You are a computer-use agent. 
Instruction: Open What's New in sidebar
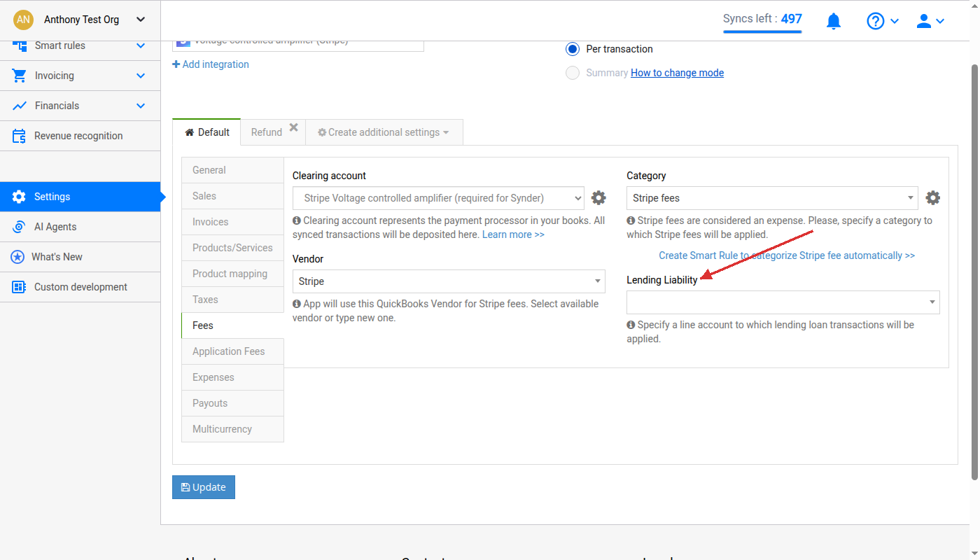tap(80, 257)
